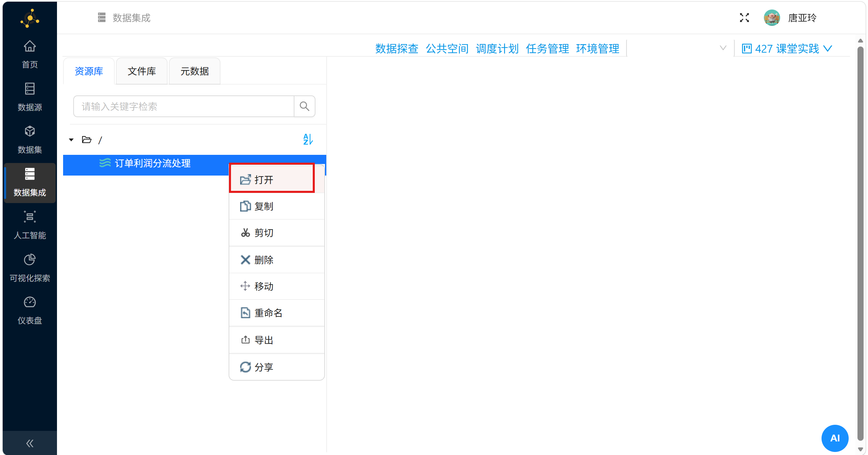Open the 调度计划 link
The image size is (868, 455).
[497, 49]
